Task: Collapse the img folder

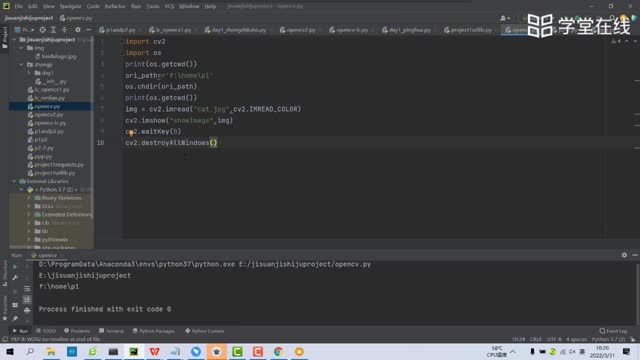Action: 21,48
